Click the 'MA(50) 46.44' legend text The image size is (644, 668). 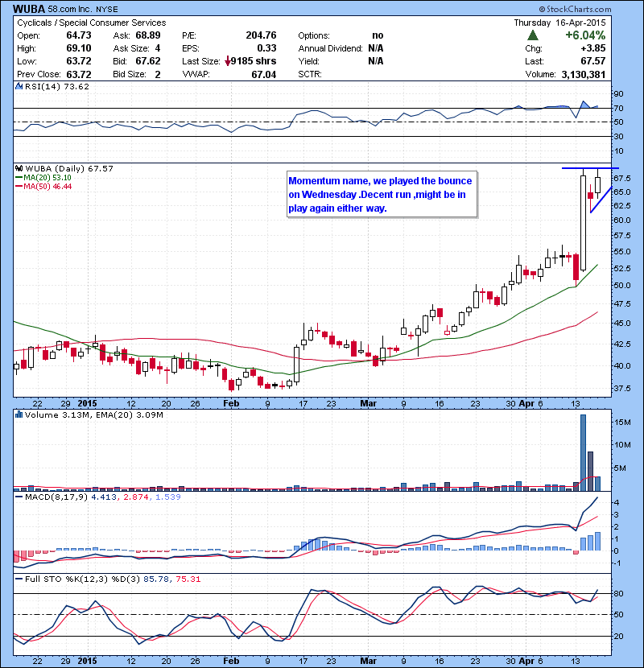[47, 187]
